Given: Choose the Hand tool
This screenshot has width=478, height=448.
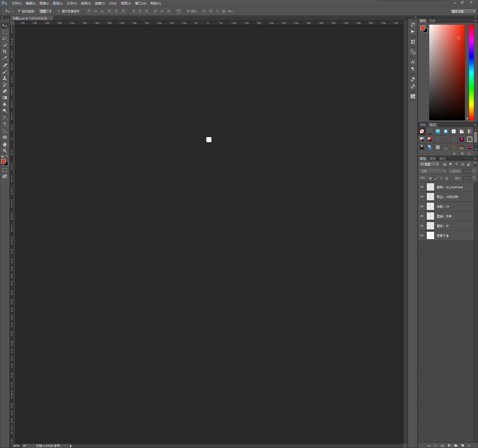Looking at the screenshot, I should pos(5,144).
